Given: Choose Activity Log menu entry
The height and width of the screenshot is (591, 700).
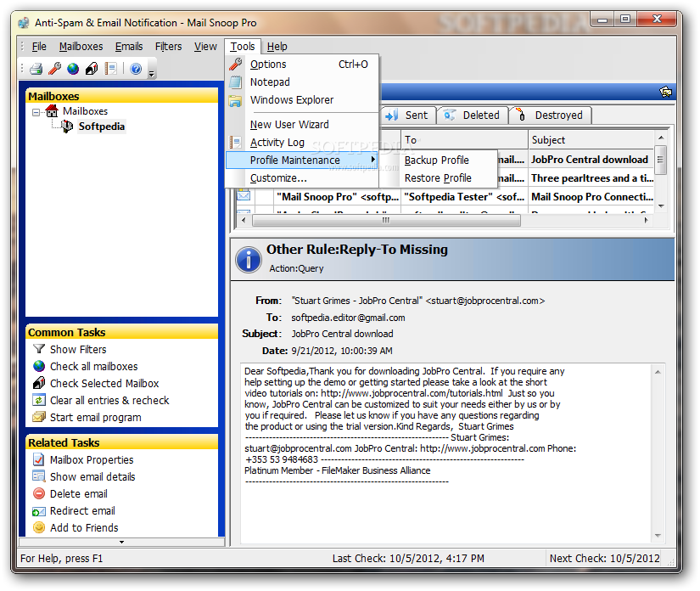Looking at the screenshot, I should pyautogui.click(x=302, y=143).
